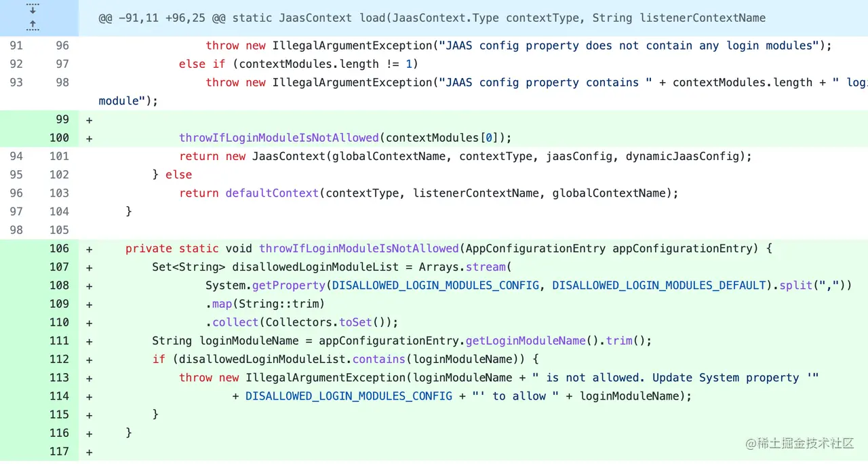Select new line number 107

pos(59,267)
